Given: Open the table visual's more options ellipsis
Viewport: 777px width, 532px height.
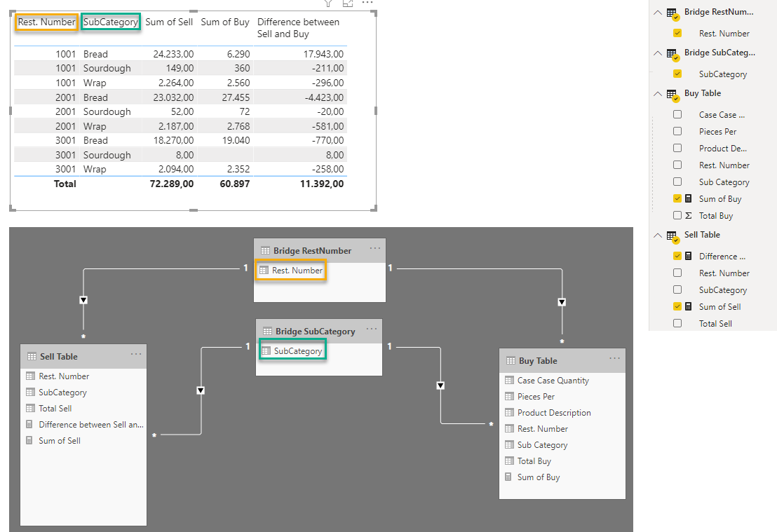Looking at the screenshot, I should tap(367, 3).
